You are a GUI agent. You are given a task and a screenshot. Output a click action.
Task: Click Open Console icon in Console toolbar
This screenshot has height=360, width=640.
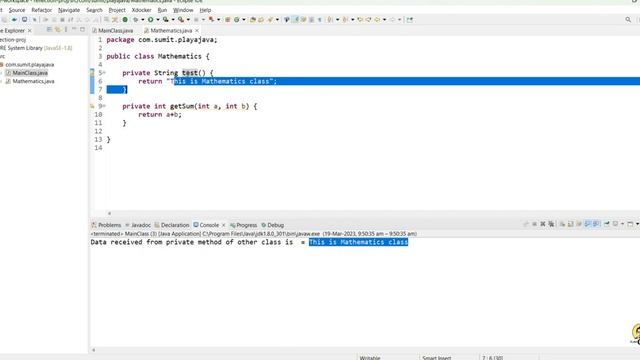tap(630, 224)
